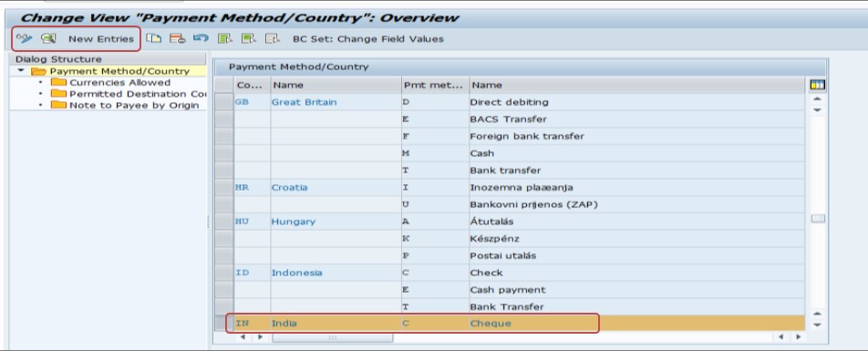Viewport: 868px width, 351px height.
Task: Click the Great Britain country name
Action: point(304,102)
